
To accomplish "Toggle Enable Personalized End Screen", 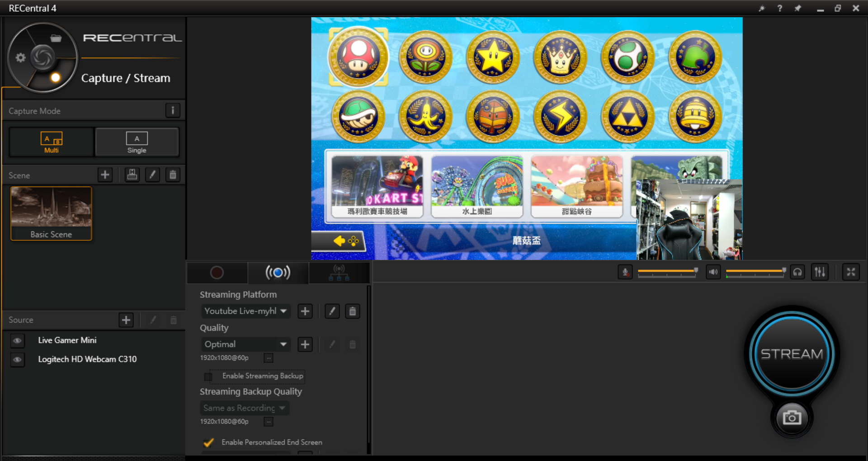I will point(208,442).
